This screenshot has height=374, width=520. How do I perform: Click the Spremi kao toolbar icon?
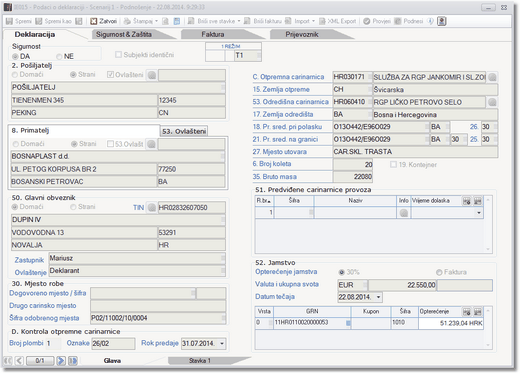point(39,21)
